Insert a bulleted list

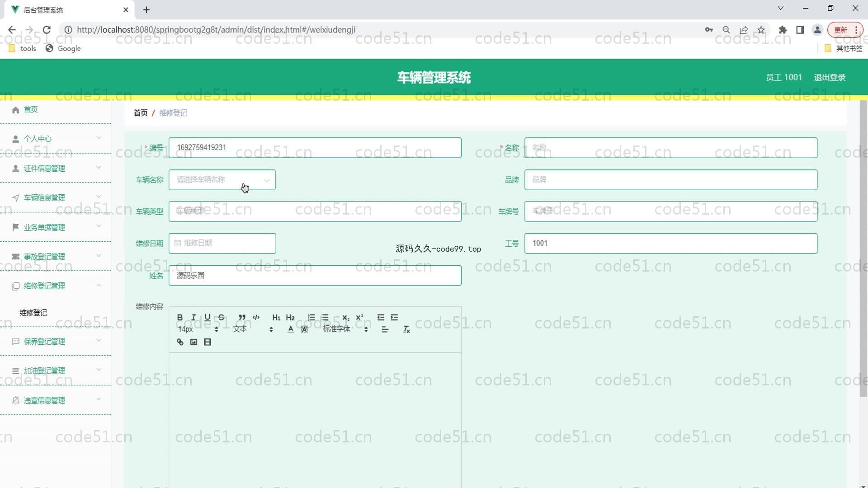point(325,317)
